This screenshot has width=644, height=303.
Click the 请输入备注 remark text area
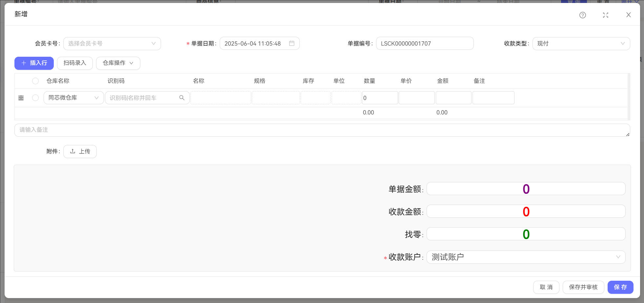click(322, 130)
